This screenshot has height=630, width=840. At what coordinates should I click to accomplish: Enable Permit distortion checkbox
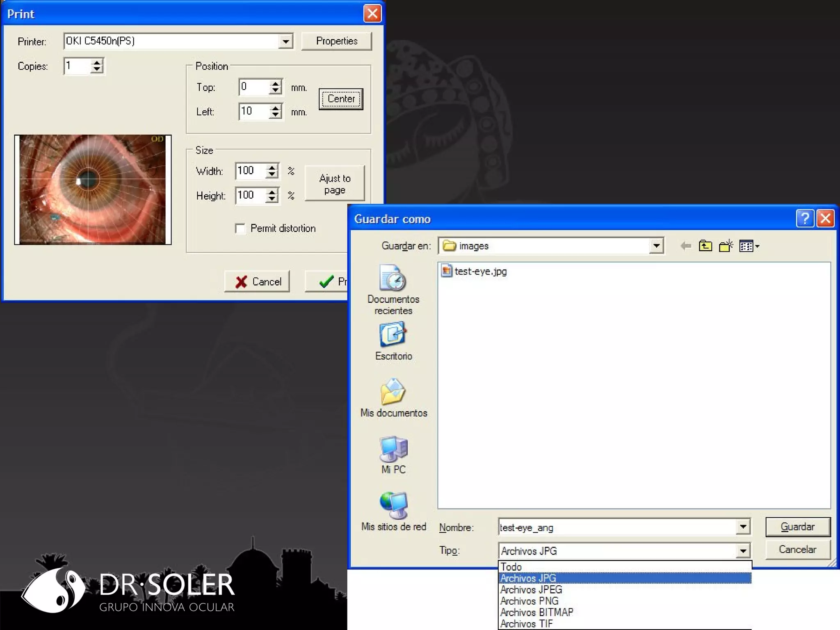pyautogui.click(x=240, y=228)
